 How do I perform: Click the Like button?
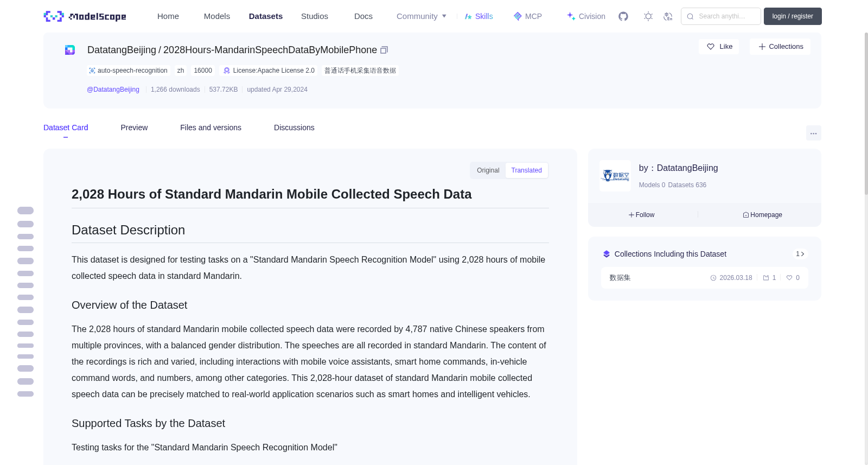(719, 47)
